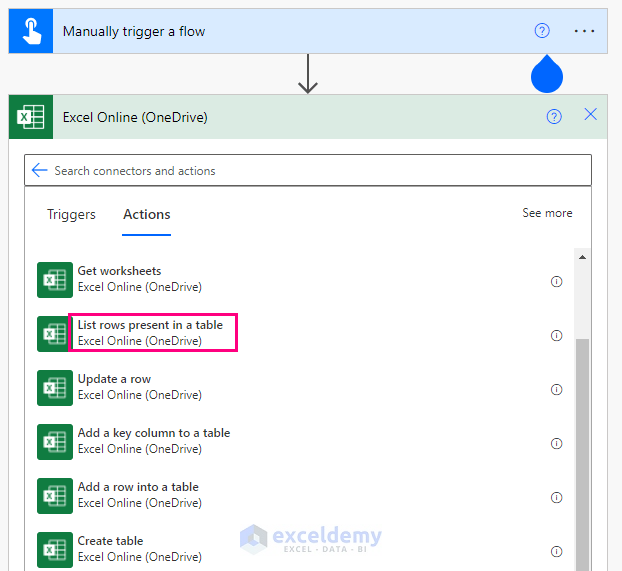
Task: Click the Search connectors and actions field
Action: coord(308,170)
